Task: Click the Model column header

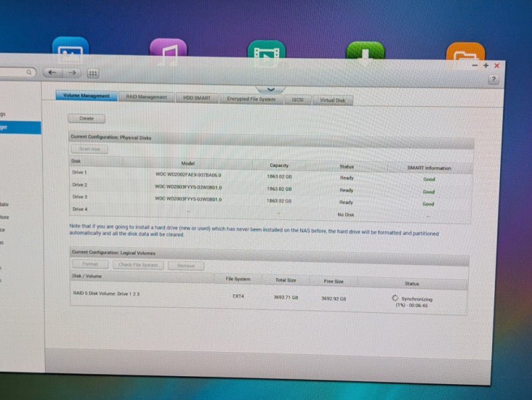Action: point(188,163)
